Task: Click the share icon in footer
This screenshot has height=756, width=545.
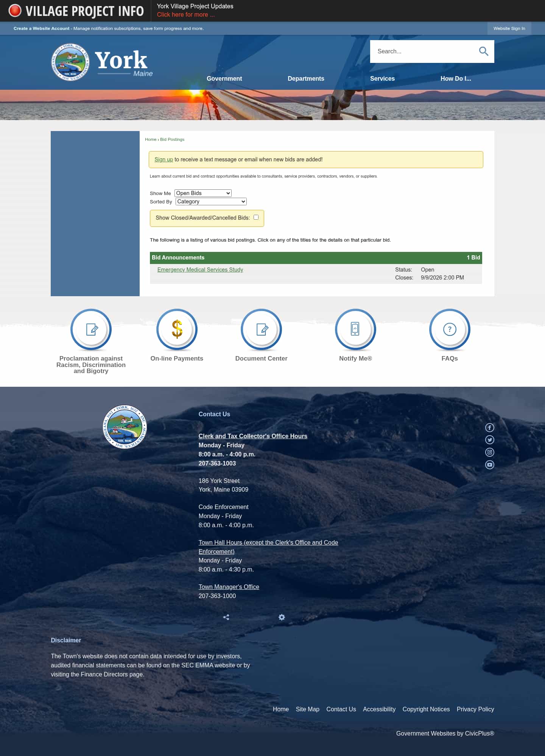Action: point(226,617)
